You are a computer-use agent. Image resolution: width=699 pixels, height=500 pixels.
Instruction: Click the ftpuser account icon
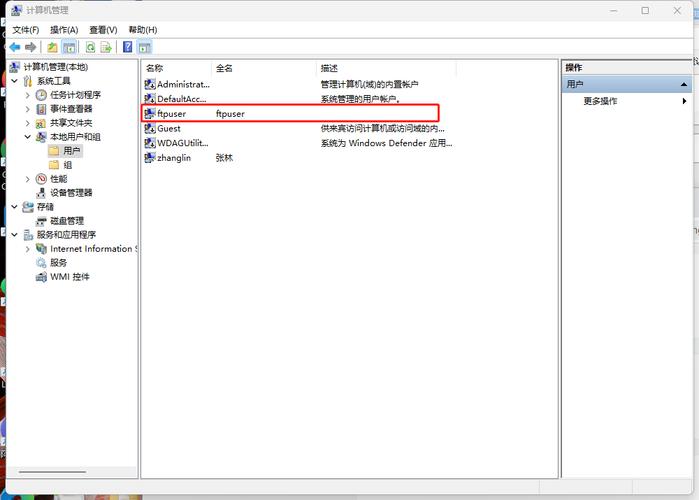tap(150, 113)
